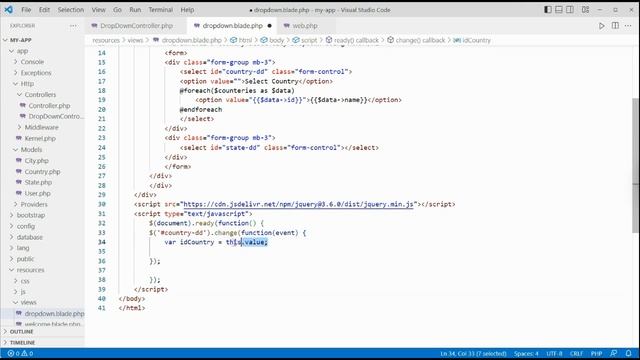Collapse the Controllers folder
The height and width of the screenshot is (360, 640).
42,95
